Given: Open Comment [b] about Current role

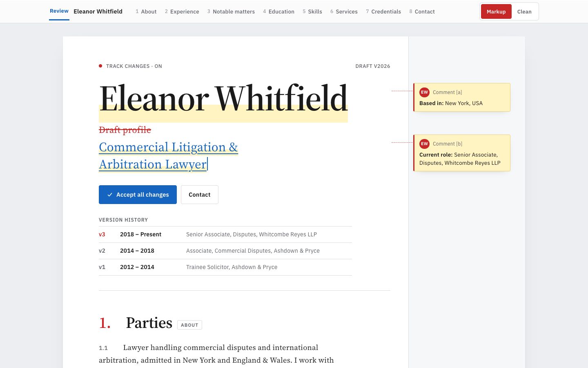Looking at the screenshot, I should tap(462, 153).
